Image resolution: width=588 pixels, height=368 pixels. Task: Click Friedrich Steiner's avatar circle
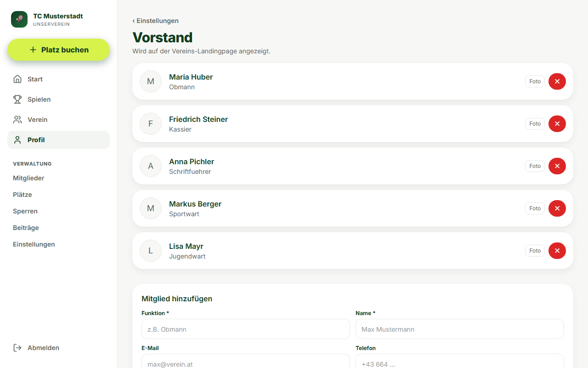click(x=151, y=124)
